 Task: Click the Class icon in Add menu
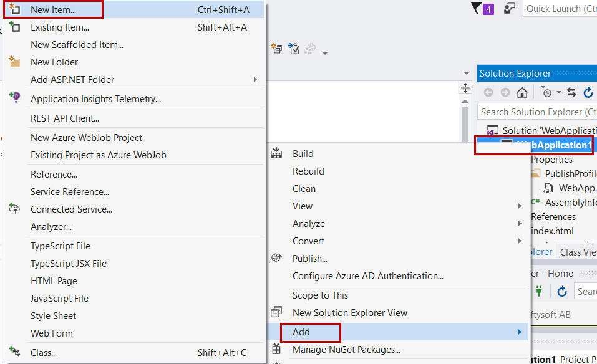[x=14, y=351]
